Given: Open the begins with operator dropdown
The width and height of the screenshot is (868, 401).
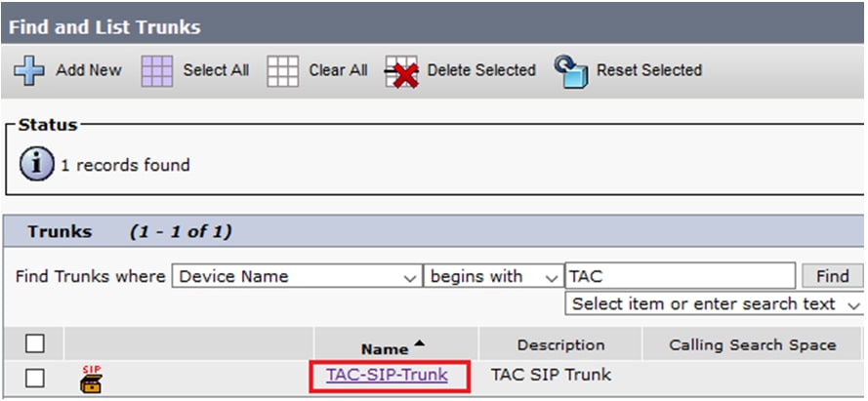Looking at the screenshot, I should (493, 275).
